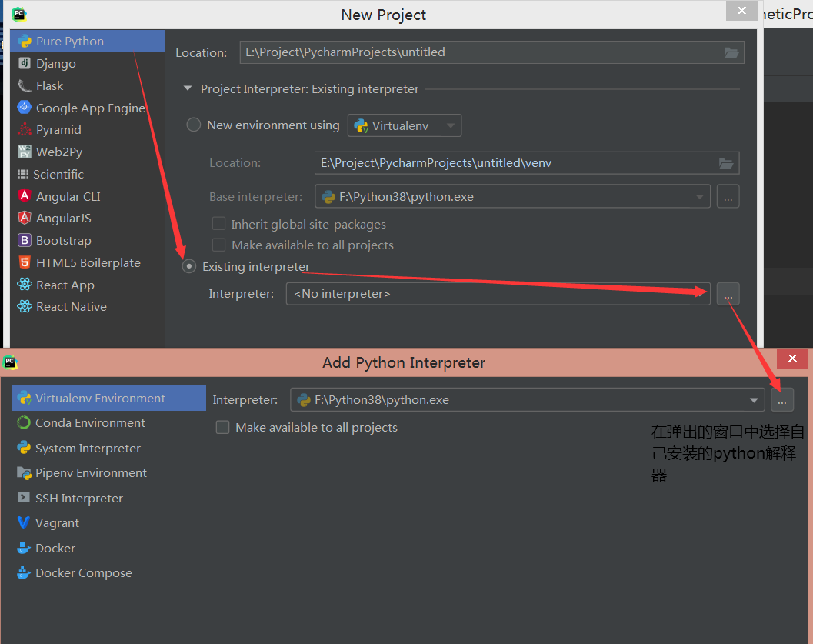Select React Native list entry
Image resolution: width=813 pixels, height=644 pixels.
(x=88, y=306)
